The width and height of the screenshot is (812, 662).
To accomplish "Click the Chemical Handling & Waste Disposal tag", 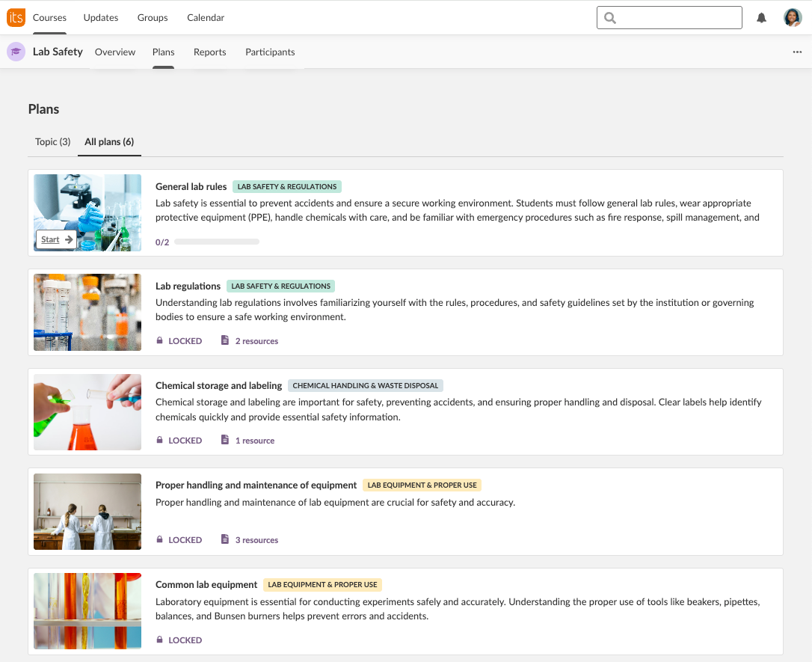I will (x=366, y=386).
